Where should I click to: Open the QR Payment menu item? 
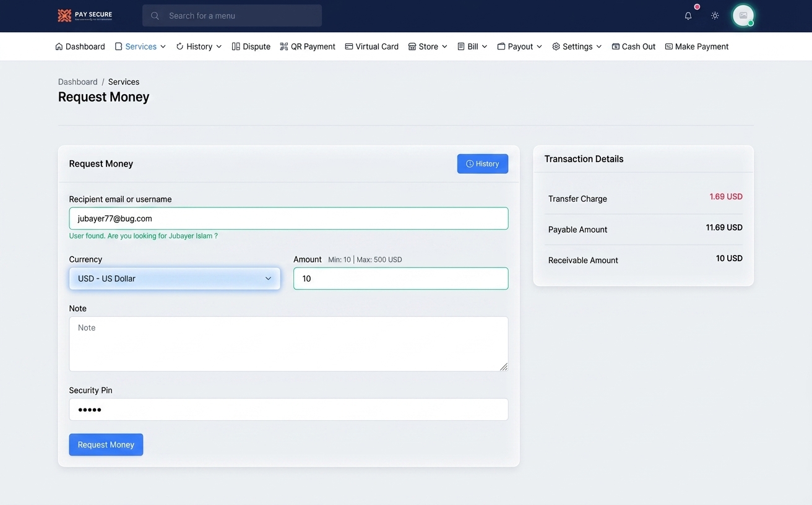(x=308, y=46)
